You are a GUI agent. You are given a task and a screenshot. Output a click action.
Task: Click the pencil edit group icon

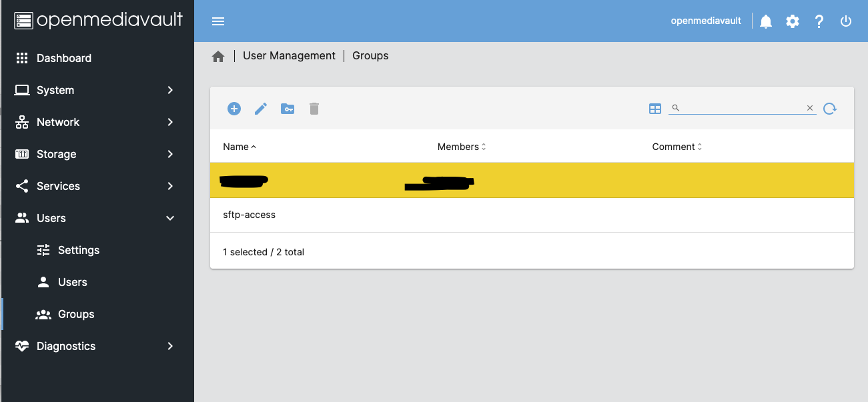[x=261, y=109]
